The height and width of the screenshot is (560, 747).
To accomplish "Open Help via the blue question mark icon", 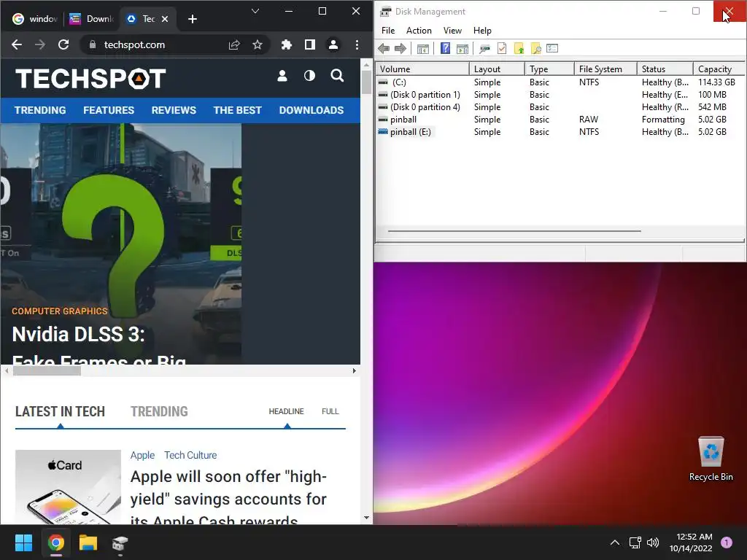I will click(x=445, y=48).
